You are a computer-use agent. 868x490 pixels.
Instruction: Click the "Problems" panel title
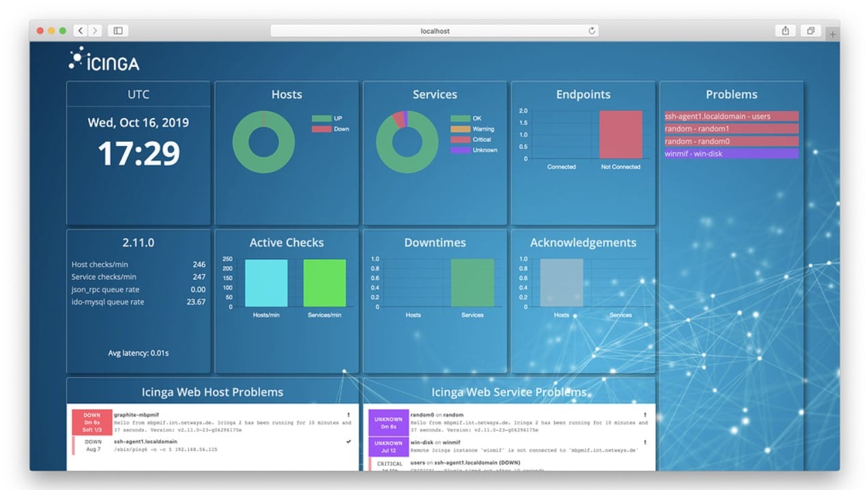pos(732,95)
